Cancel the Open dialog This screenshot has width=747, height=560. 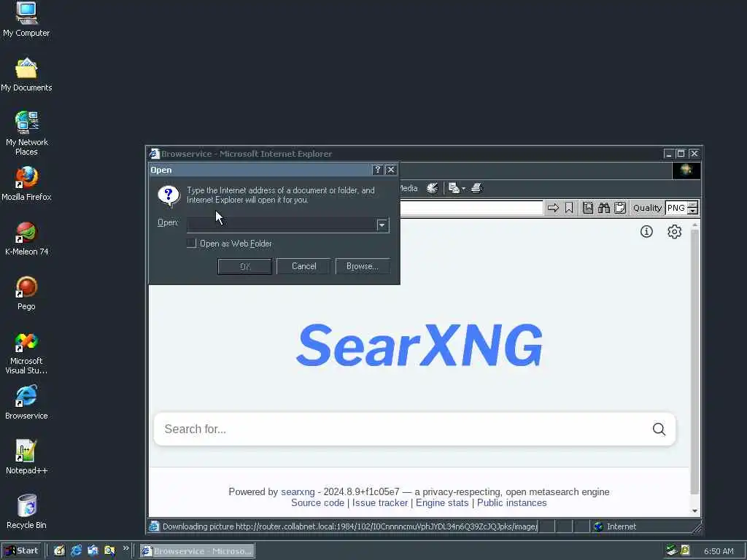coord(304,266)
